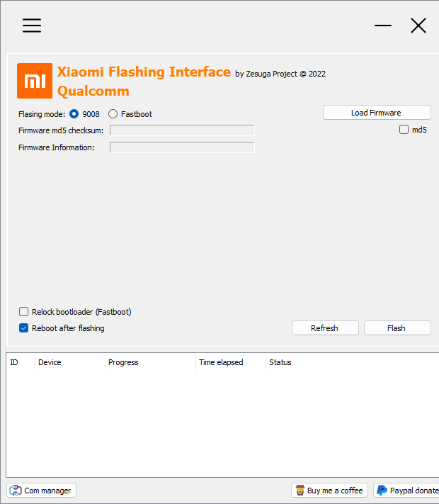Click the 'by Zesuga Project @ 2022' text
This screenshot has height=504, width=439.
click(280, 74)
